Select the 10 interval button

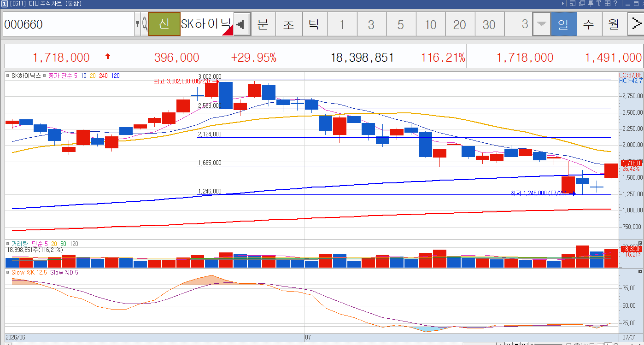click(x=430, y=24)
